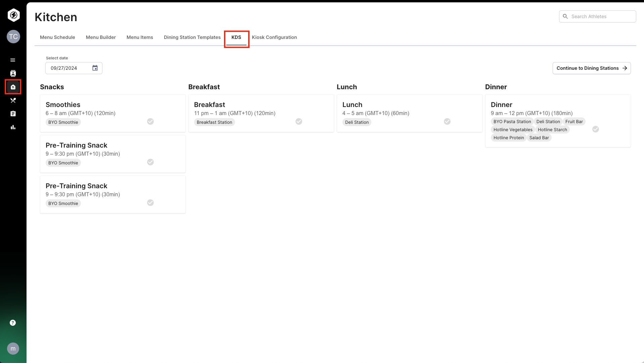Toggle the Lunch card check circle
This screenshot has width=644, height=363.
coord(447,121)
